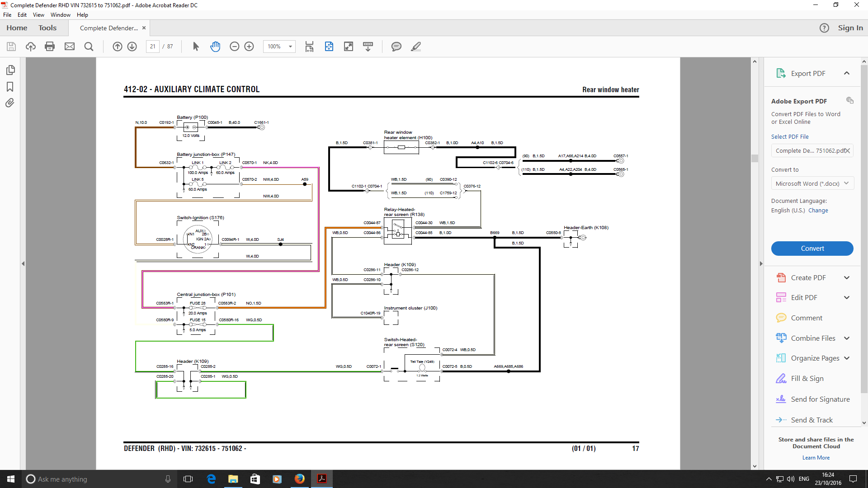Click the fit one full page icon

pyautogui.click(x=329, y=47)
